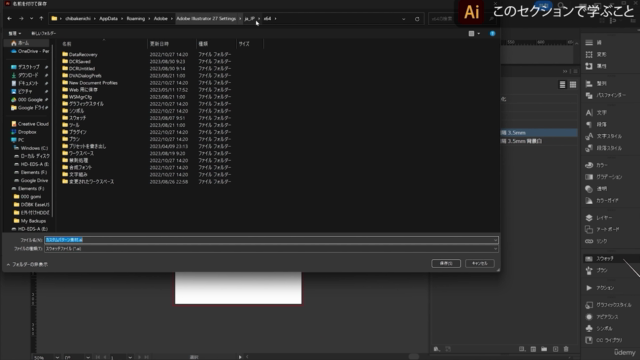Click Adobe Illustrator 27 Settings breadcrumb
640x360 pixels.
pos(206,18)
